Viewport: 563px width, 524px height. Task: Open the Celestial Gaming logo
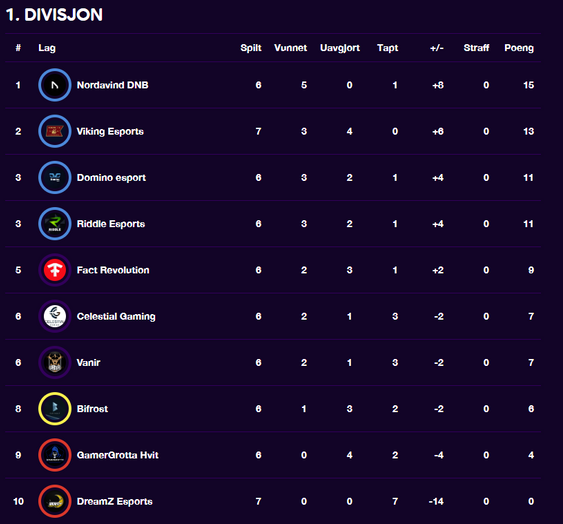[55, 316]
